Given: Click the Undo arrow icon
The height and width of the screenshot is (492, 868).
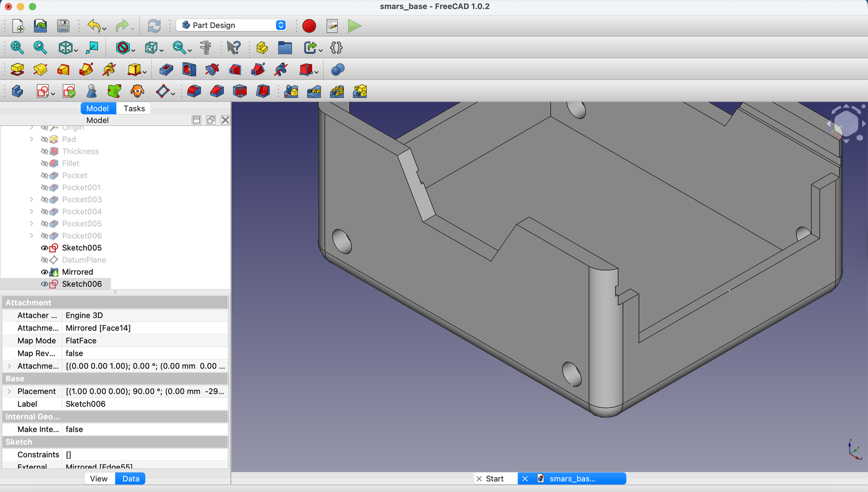Looking at the screenshot, I should pyautogui.click(x=94, y=26).
